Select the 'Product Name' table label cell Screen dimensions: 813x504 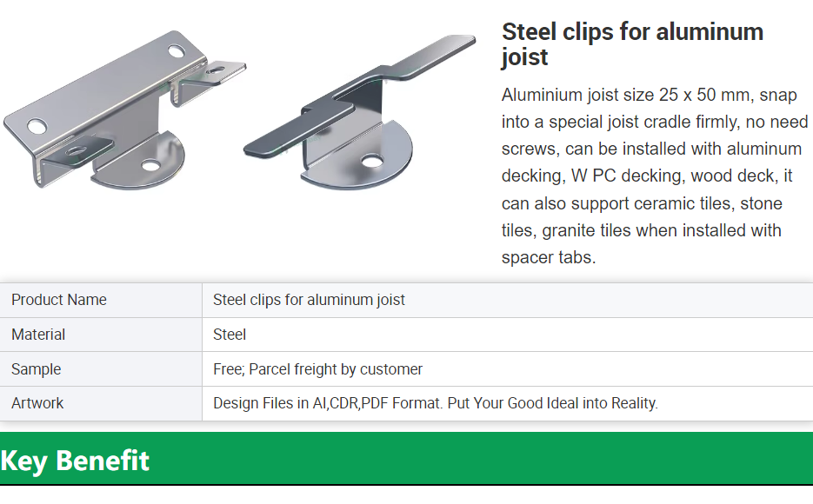[101, 300]
